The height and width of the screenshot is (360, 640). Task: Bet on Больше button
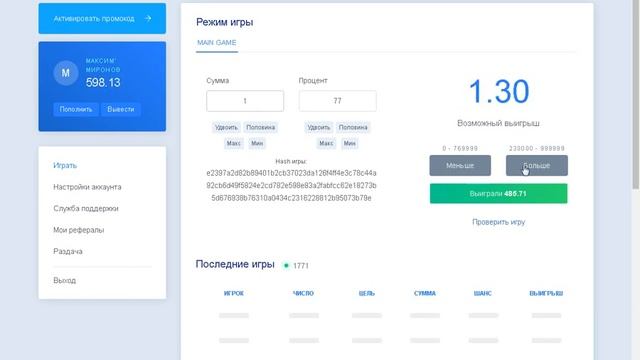click(537, 165)
